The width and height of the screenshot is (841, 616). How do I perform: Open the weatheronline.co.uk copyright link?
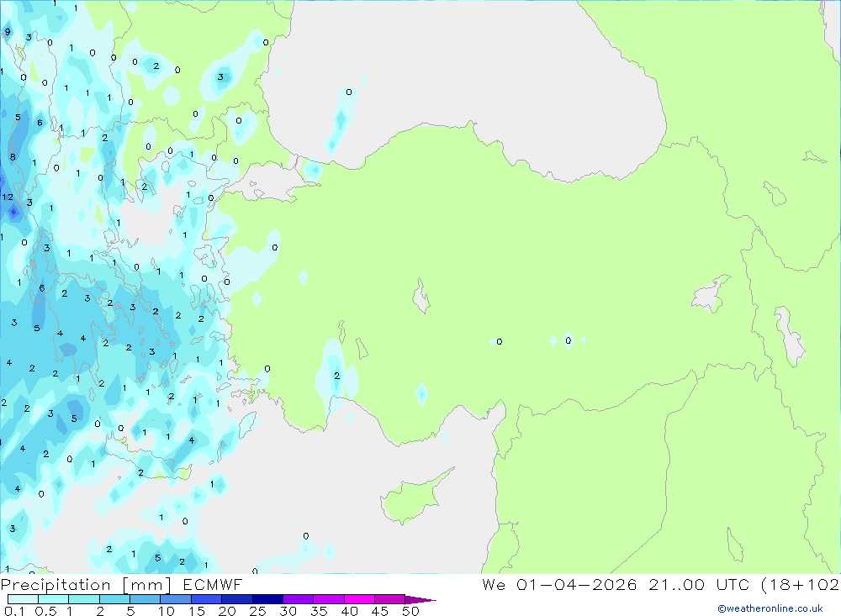click(770, 608)
